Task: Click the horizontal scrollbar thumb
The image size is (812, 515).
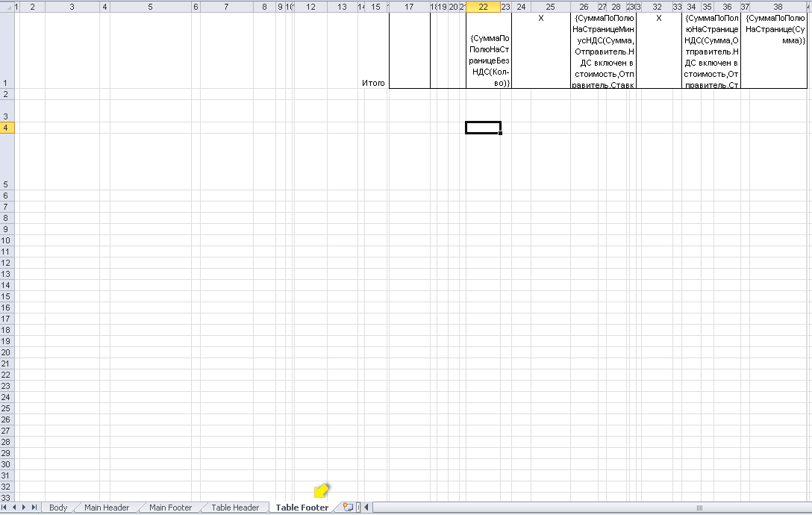Action: click(x=699, y=508)
